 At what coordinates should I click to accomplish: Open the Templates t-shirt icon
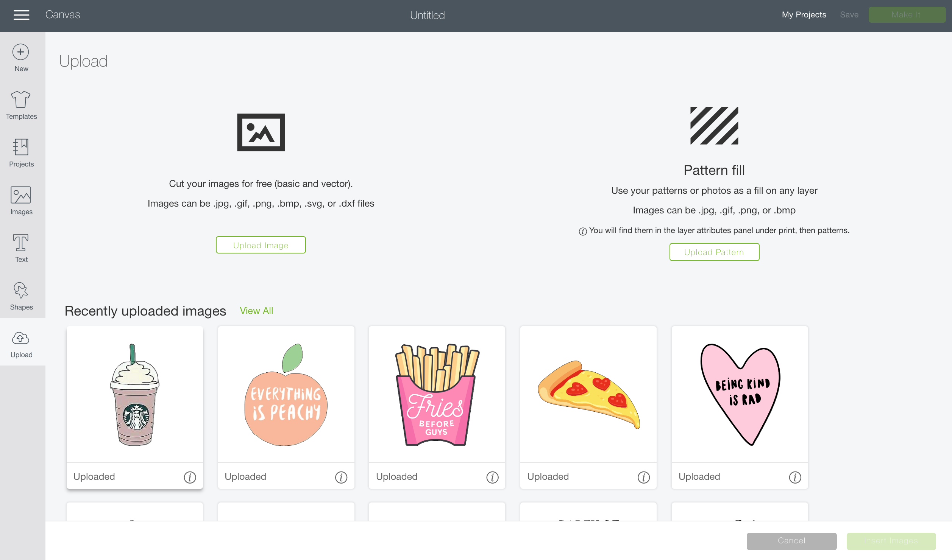coord(21,100)
